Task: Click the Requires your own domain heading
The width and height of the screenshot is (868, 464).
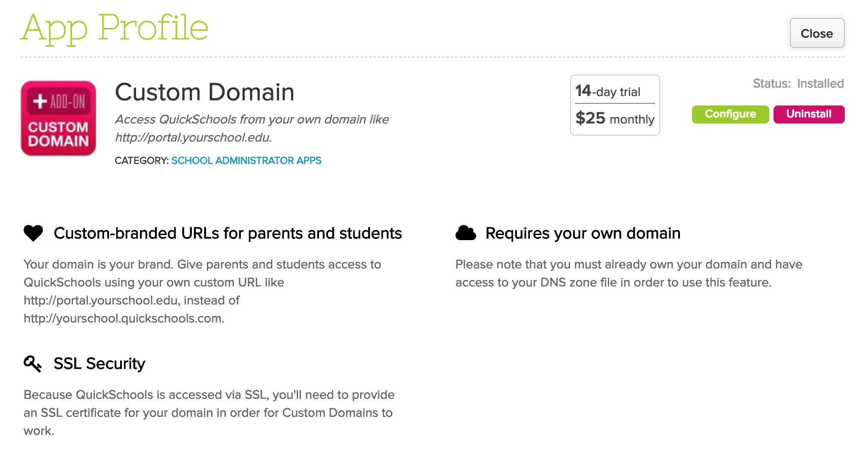Action: [x=583, y=233]
